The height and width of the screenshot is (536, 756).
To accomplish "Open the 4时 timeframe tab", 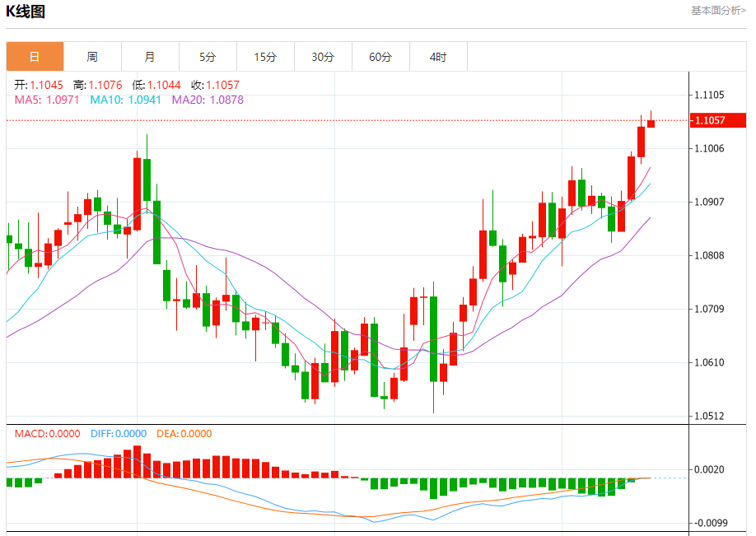I will 438,57.
